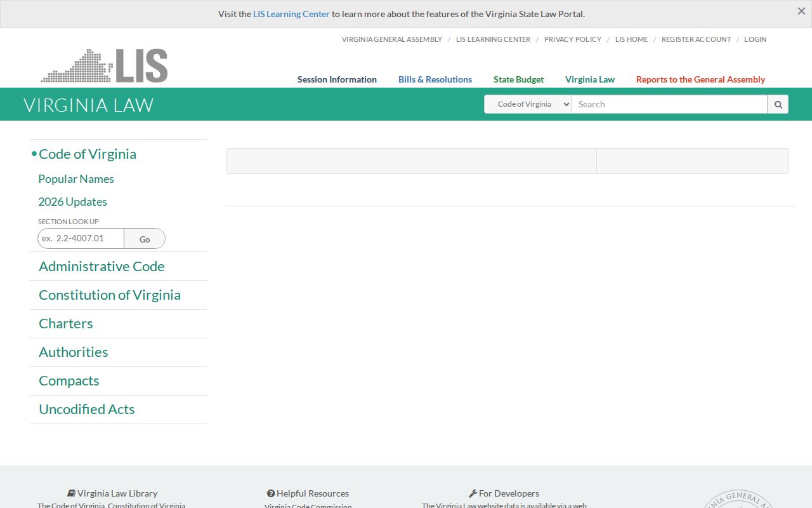Go to Constitution of Virginia
Screen dimensions: 812x508
click(110, 295)
